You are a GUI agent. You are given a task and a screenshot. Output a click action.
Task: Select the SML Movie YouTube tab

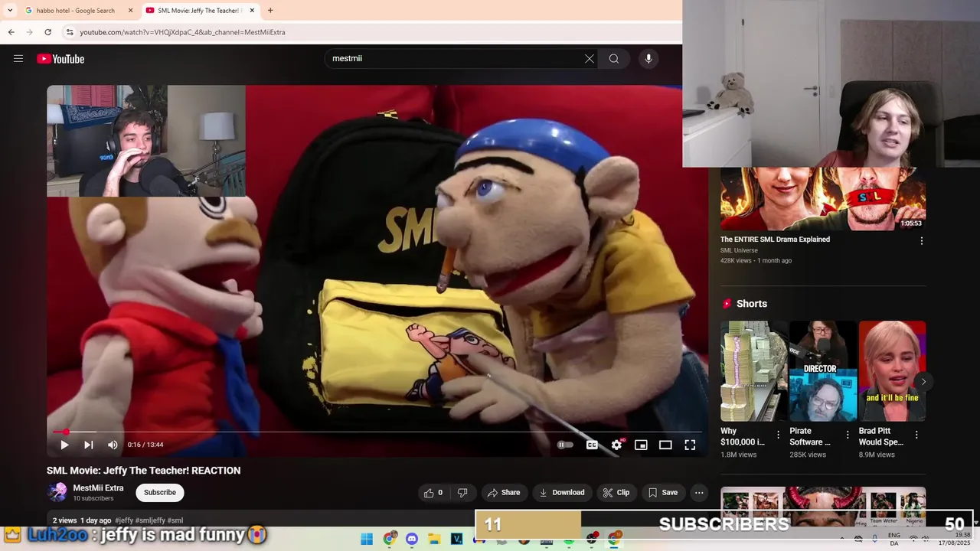pyautogui.click(x=199, y=11)
